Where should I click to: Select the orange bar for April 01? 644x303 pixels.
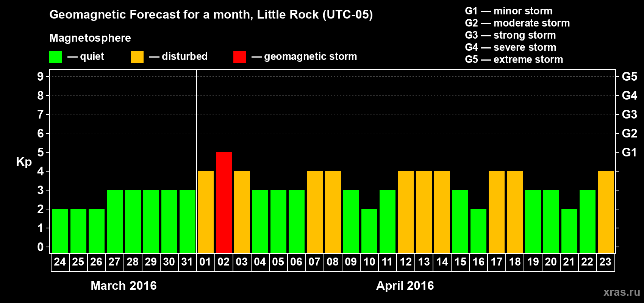pos(206,212)
